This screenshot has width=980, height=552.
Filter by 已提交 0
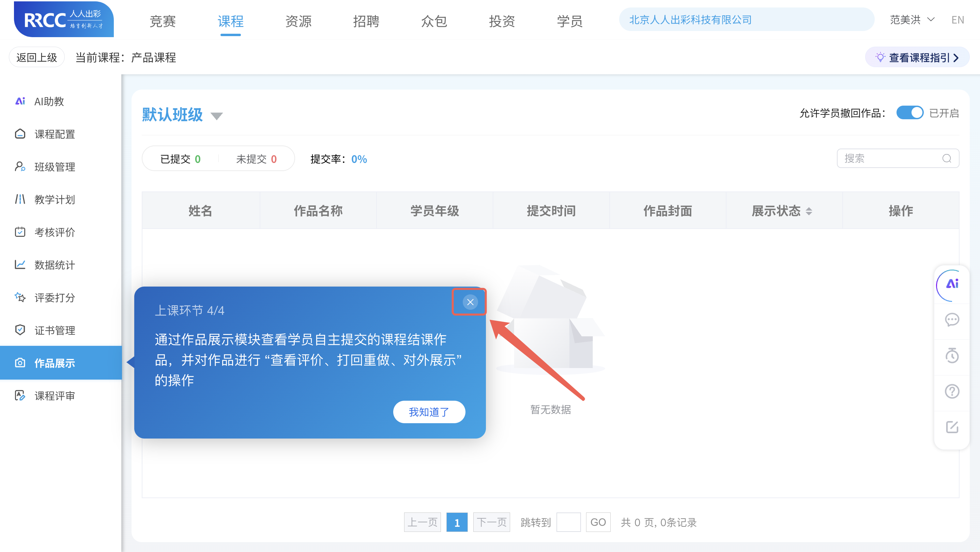(180, 159)
